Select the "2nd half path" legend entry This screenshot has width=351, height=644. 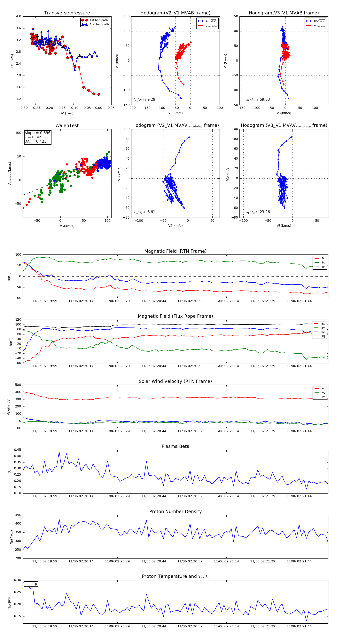tap(95, 25)
